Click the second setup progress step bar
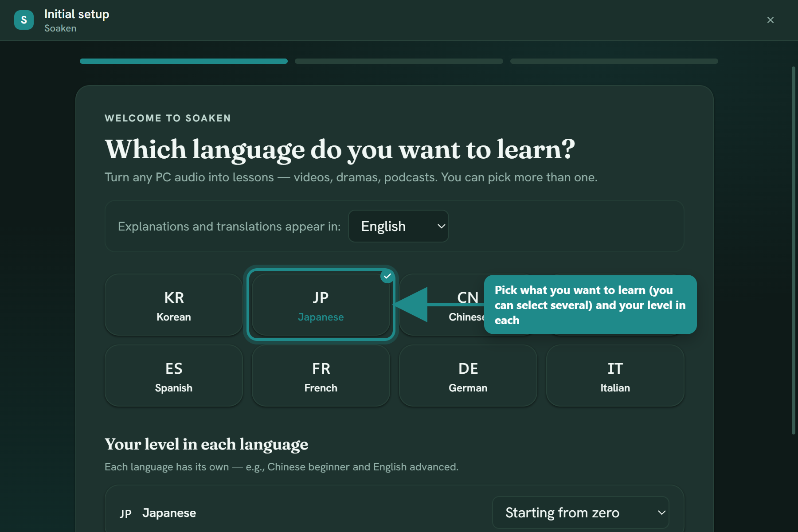This screenshot has width=798, height=532. click(x=399, y=61)
